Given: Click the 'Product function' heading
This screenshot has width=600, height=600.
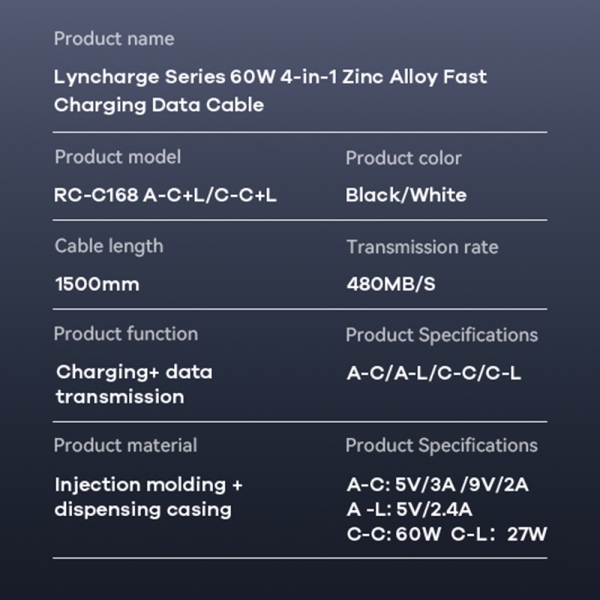Looking at the screenshot, I should pos(126,334).
